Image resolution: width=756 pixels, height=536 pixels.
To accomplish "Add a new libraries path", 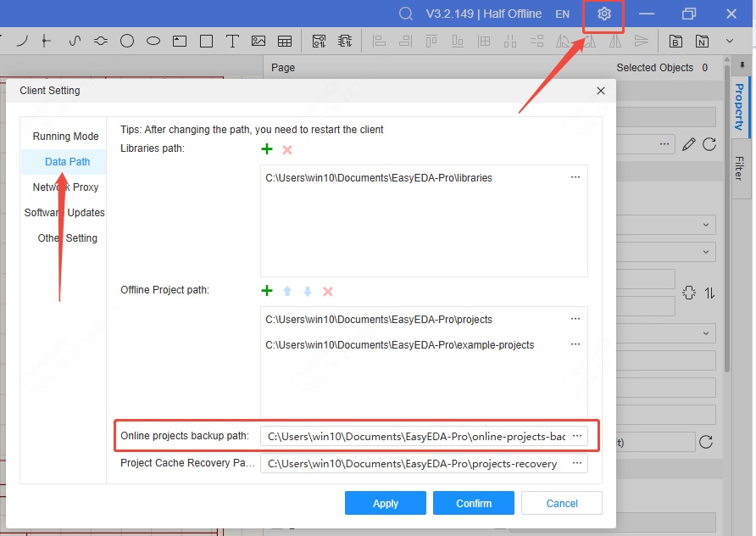I will [x=267, y=149].
